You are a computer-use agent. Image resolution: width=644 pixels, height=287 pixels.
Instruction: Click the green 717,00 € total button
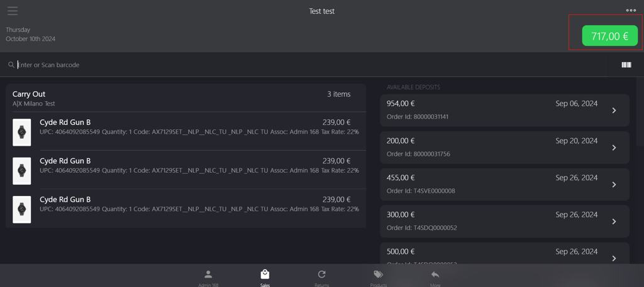pyautogui.click(x=610, y=36)
